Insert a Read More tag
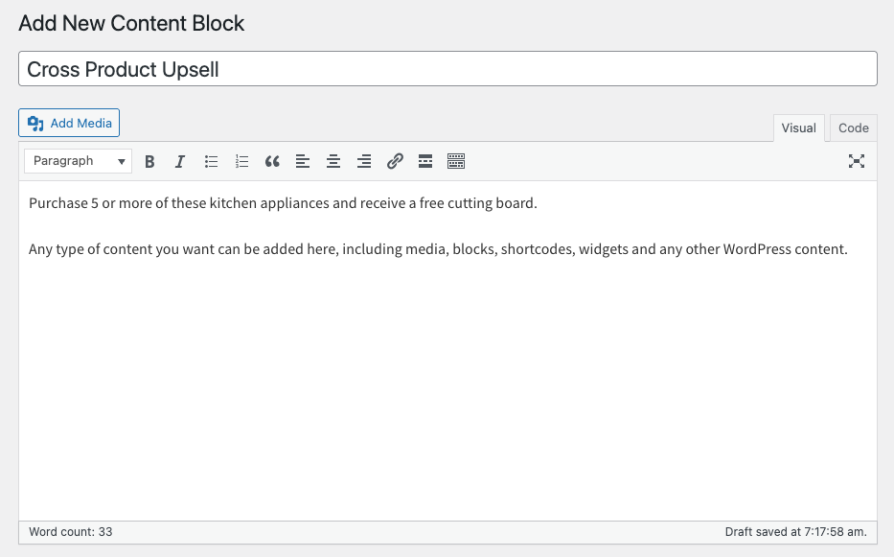This screenshot has height=557, width=894. [x=425, y=161]
